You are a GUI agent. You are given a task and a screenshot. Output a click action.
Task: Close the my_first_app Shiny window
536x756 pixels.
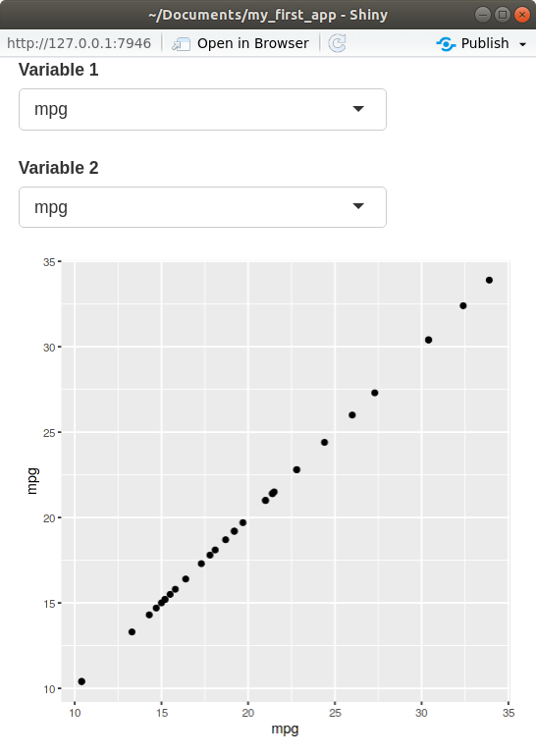pos(522,15)
